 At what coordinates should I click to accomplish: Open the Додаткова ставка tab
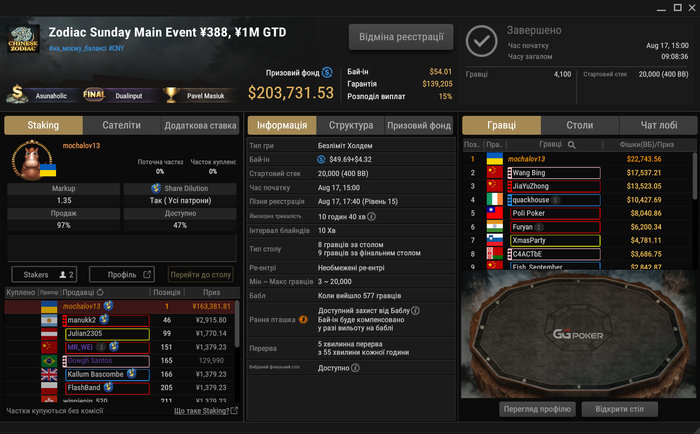point(200,125)
